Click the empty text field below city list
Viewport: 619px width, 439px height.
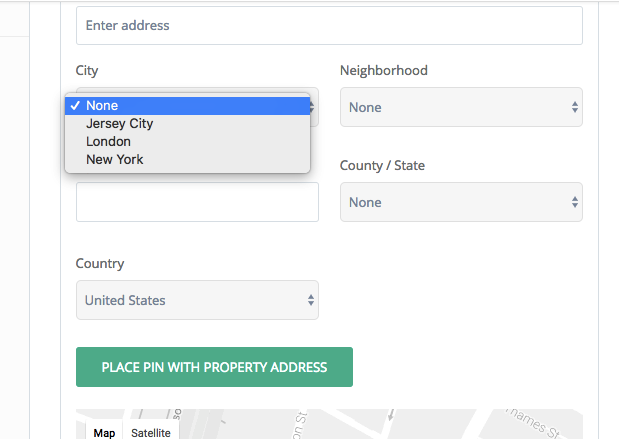(197, 202)
